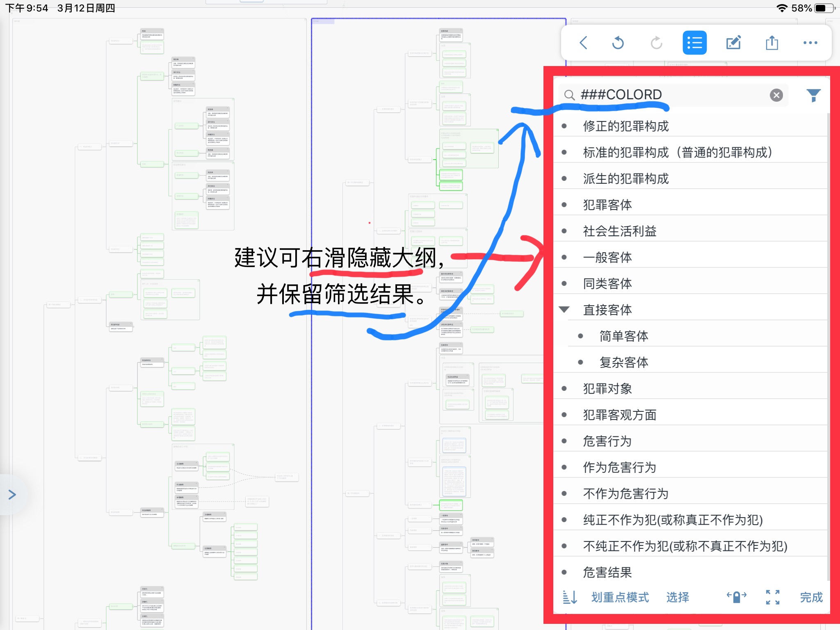Redo the last undone action
The image size is (840, 630).
656,43
